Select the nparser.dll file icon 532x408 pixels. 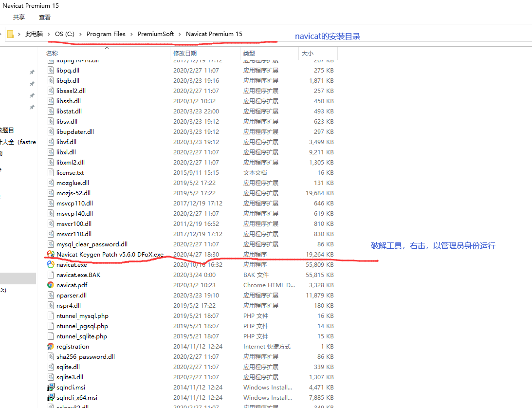51,295
